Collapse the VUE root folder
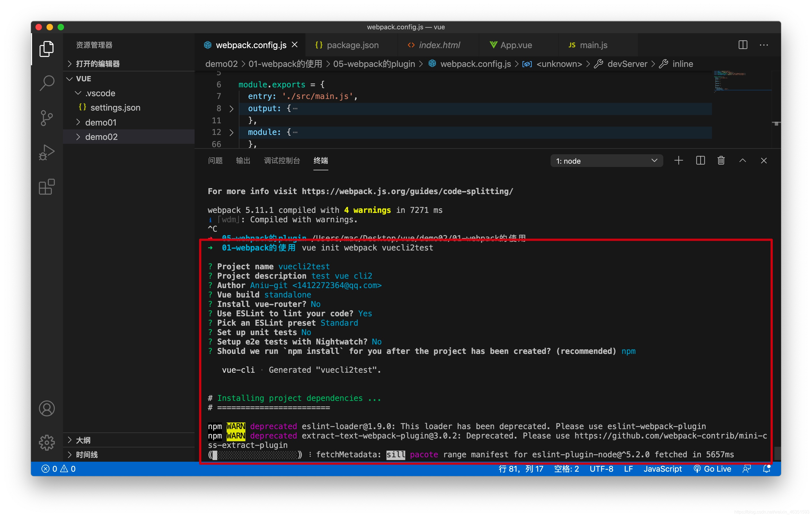The image size is (812, 517). pos(129,79)
